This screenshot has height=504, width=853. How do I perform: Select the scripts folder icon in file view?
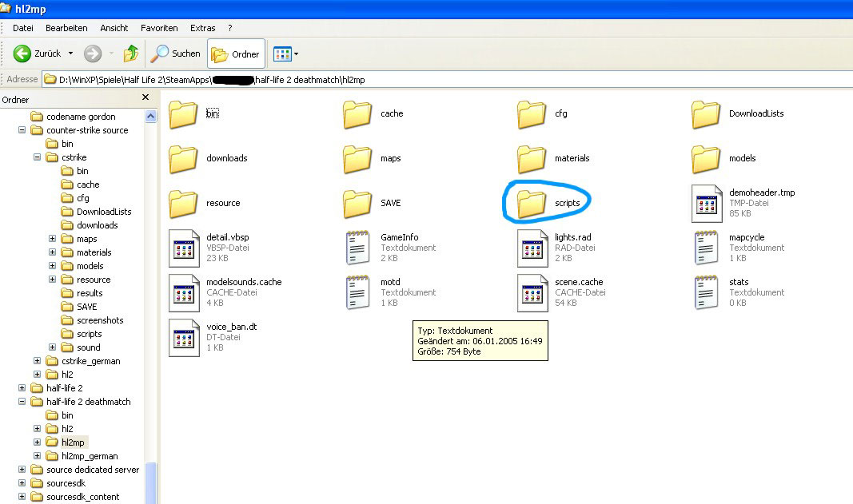pyautogui.click(x=532, y=204)
